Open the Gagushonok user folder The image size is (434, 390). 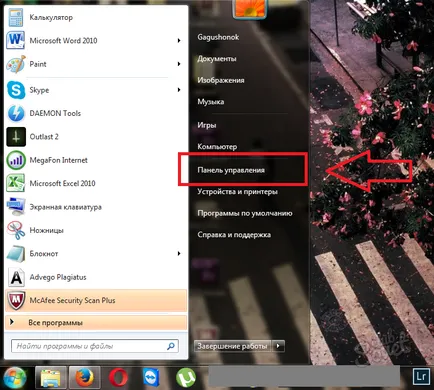218,37
